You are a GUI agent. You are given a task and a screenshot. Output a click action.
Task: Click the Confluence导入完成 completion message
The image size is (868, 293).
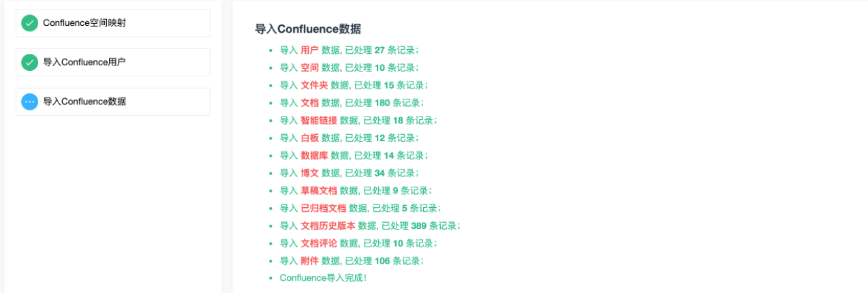(323, 278)
